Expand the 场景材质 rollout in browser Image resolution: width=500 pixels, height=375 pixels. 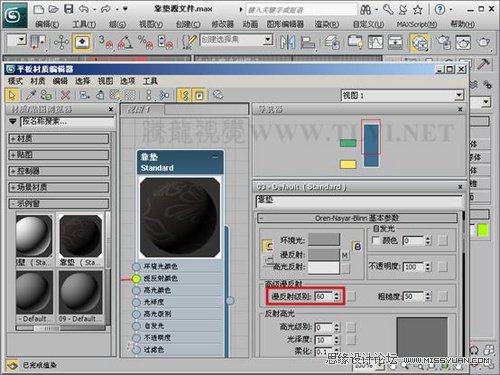(59, 187)
